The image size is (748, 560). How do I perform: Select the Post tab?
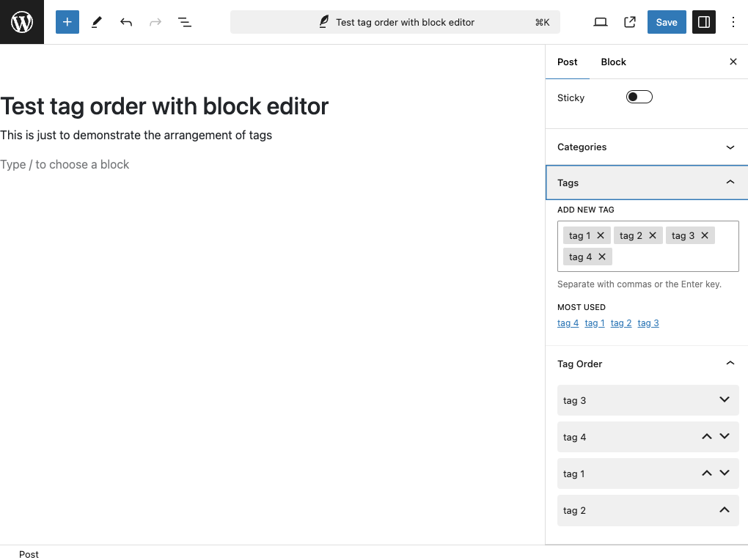[x=567, y=62]
